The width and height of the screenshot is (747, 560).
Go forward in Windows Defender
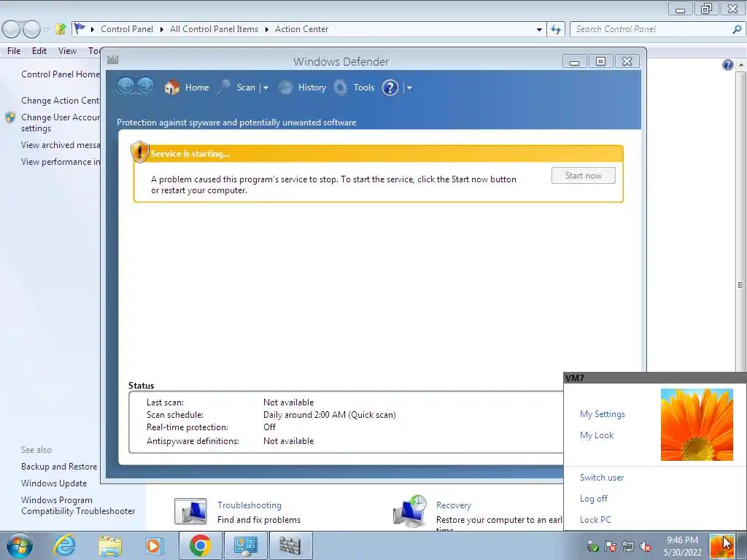pyautogui.click(x=145, y=87)
